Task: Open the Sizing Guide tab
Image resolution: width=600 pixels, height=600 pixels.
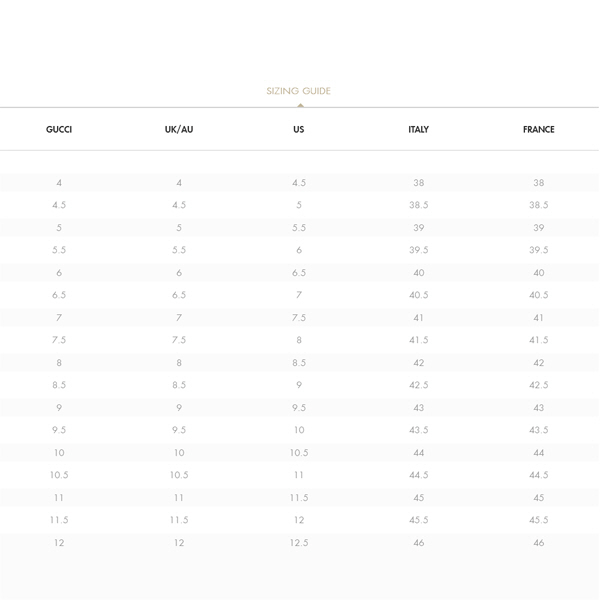Action: tap(298, 91)
